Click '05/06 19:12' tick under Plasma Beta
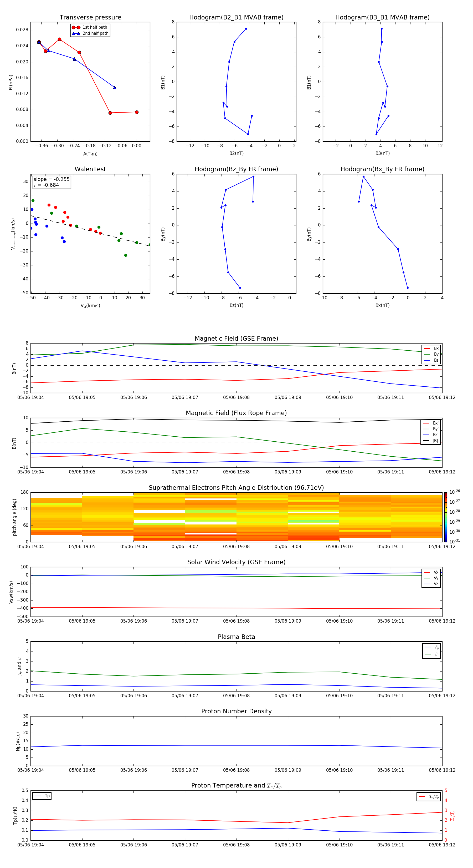Image resolution: width=473 pixels, height=868 pixels. point(442,696)
